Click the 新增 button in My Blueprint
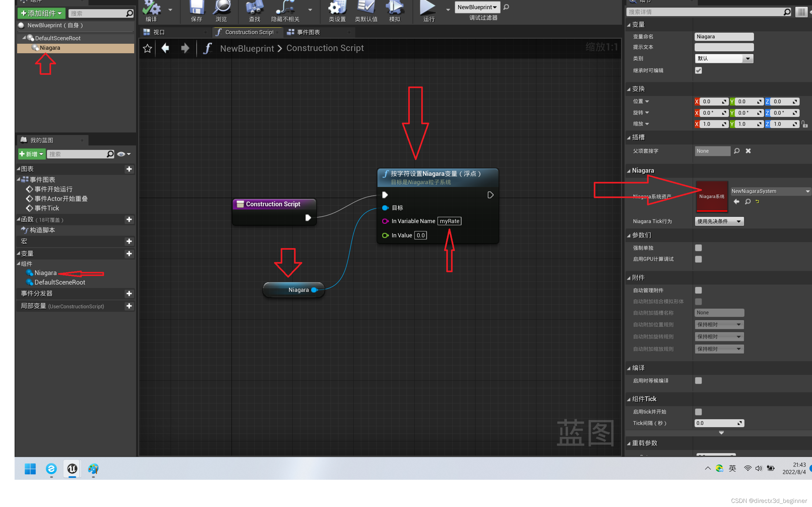Viewport: 812px width, 507px height. (31, 154)
